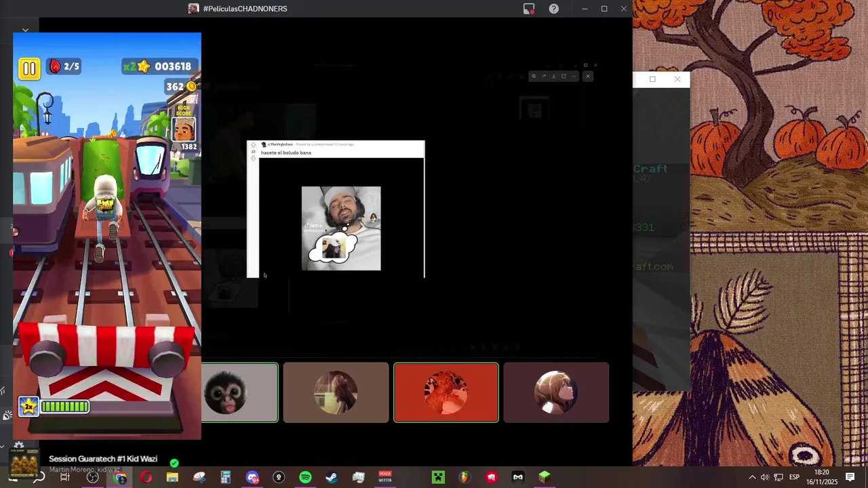Close the image viewer overlay

click(588, 77)
